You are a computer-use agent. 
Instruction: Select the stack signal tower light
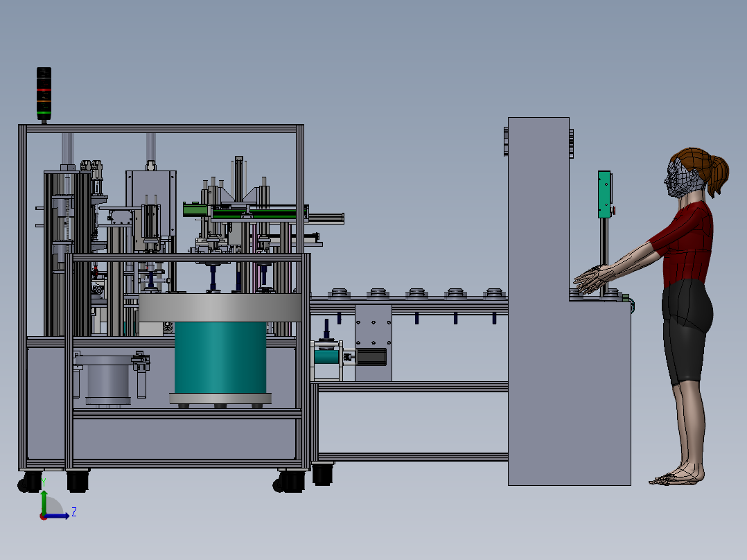point(44,94)
